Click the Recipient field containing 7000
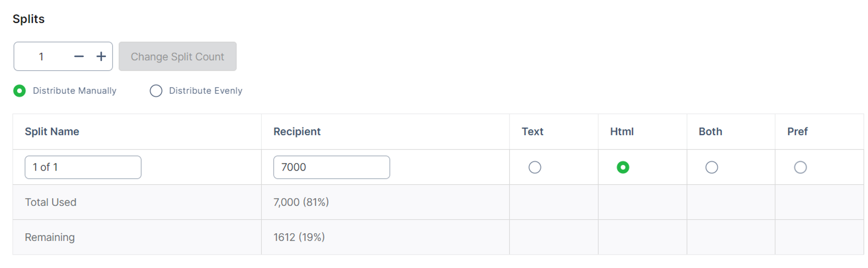 [x=331, y=167]
